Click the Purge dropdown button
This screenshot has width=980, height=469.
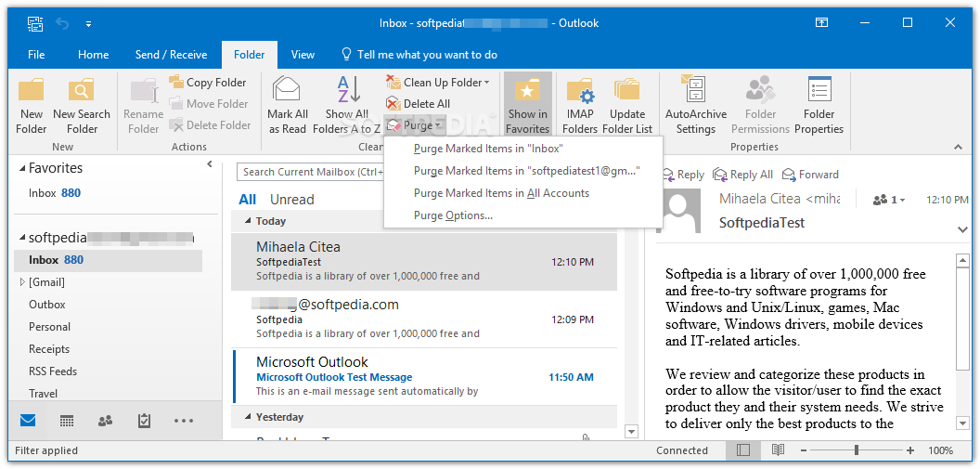tap(414, 125)
